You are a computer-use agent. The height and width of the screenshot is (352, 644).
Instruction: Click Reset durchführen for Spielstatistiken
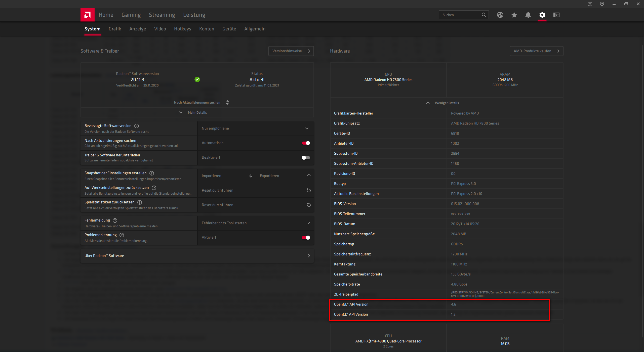point(256,205)
